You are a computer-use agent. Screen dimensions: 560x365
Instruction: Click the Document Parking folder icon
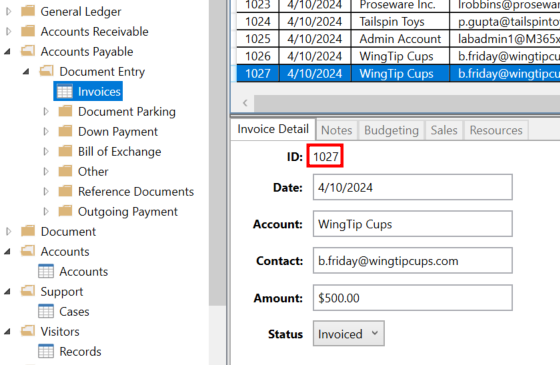65,111
